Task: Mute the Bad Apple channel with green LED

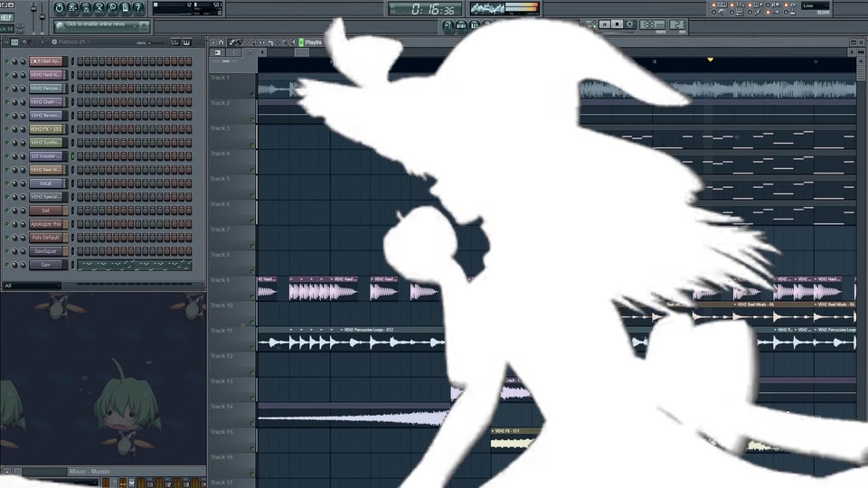Action: coord(7,61)
